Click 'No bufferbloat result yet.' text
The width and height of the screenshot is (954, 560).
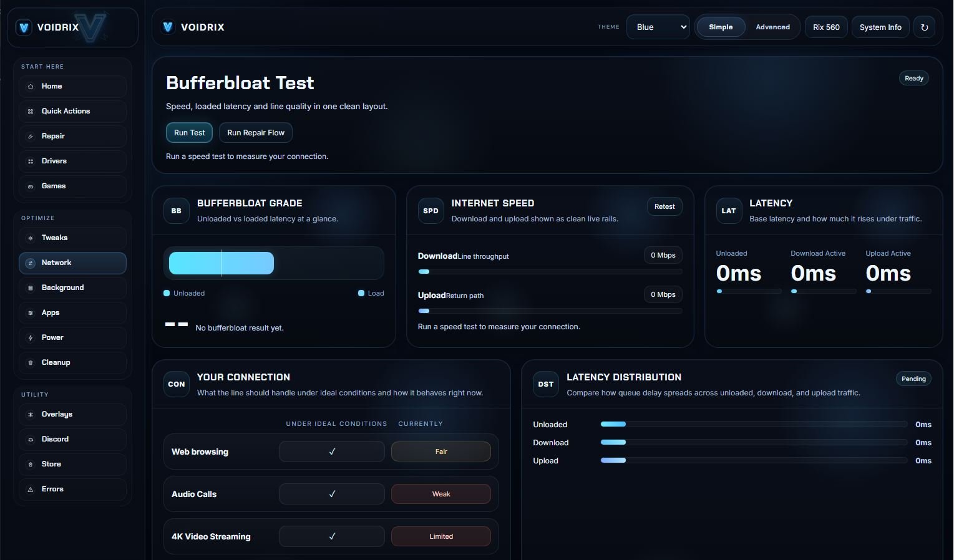tap(240, 328)
